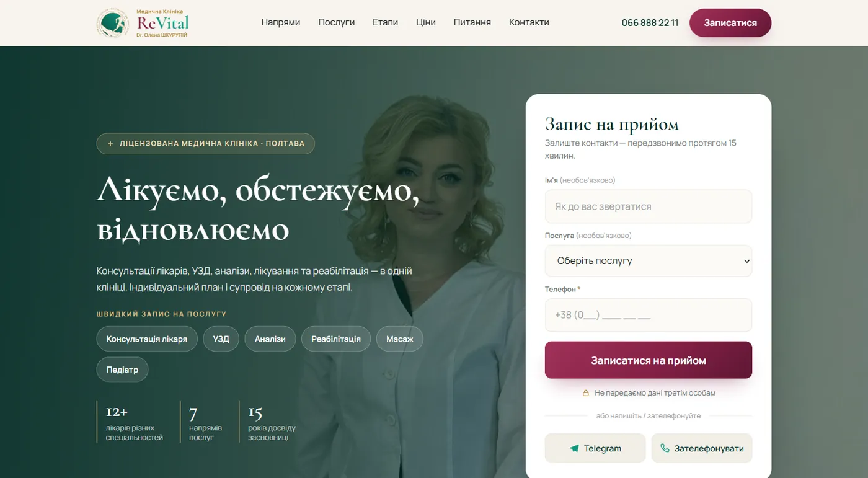Screen dimensions: 868x478
Task: Select the Консультація лікаря quick chip
Action: pyautogui.click(x=147, y=339)
